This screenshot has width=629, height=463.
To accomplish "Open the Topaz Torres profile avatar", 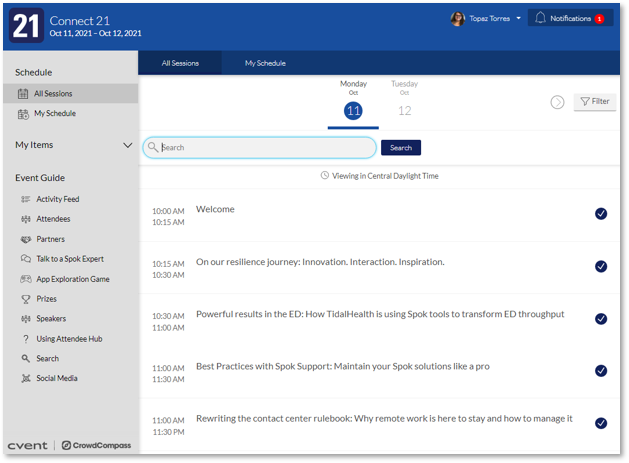I will [x=457, y=18].
